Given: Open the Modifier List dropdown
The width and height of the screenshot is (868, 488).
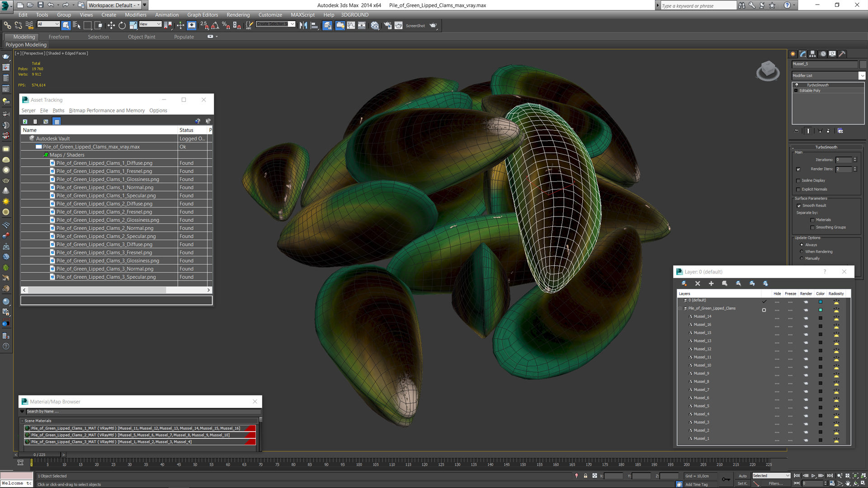Looking at the screenshot, I should pyautogui.click(x=862, y=75).
